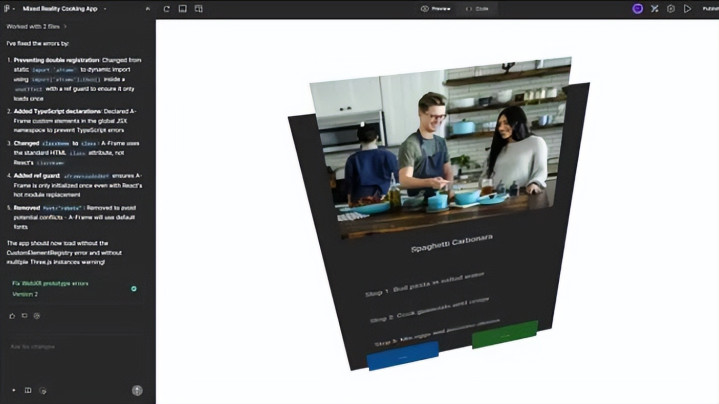This screenshot has height=404, width=719.
Task: Switch to the Code tab
Action: coord(477,9)
